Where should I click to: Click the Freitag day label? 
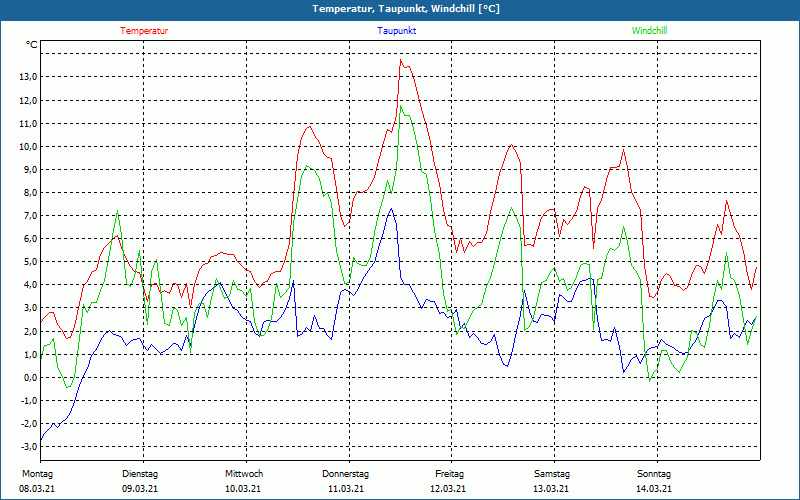(449, 474)
